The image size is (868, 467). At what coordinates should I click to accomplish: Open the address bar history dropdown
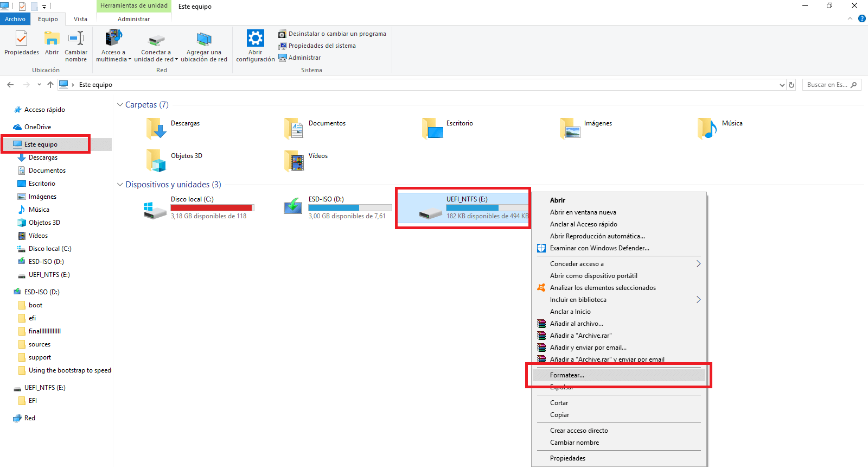pyautogui.click(x=782, y=85)
